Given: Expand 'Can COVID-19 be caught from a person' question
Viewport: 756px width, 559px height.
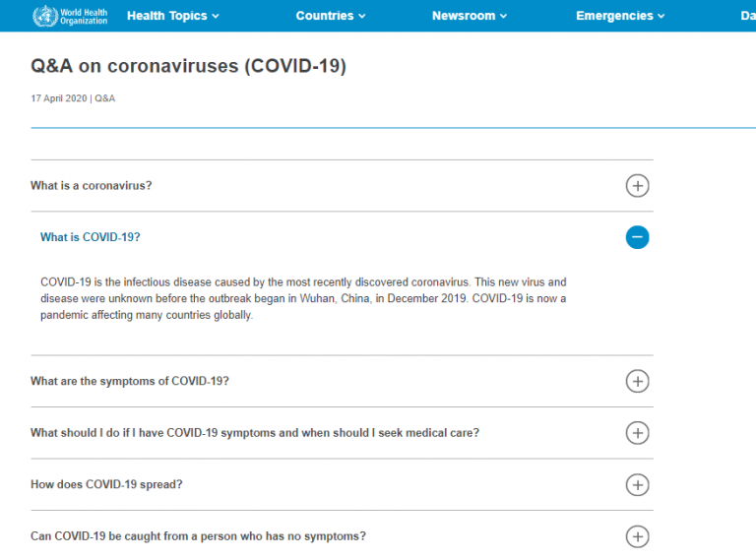Looking at the screenshot, I should 198,536.
